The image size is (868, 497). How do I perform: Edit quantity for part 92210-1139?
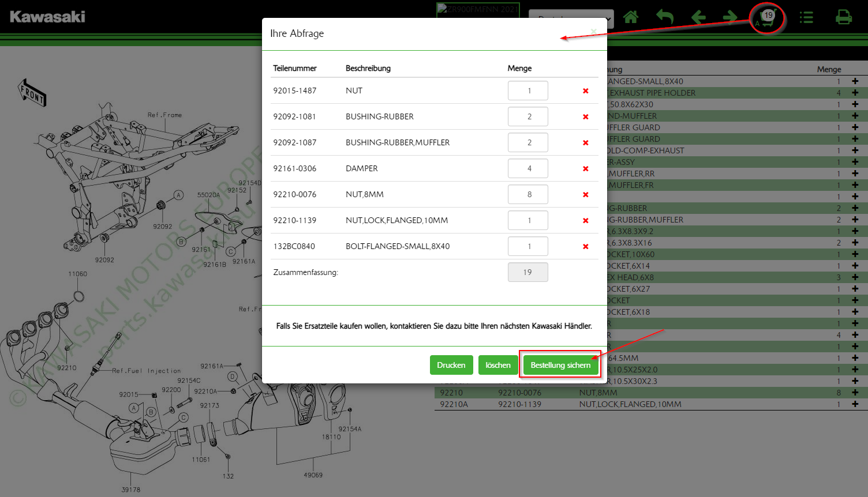528,220
